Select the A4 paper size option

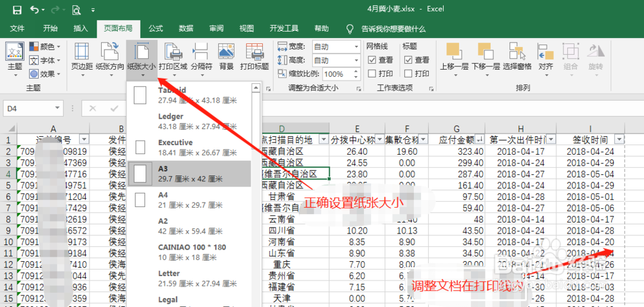(x=189, y=199)
